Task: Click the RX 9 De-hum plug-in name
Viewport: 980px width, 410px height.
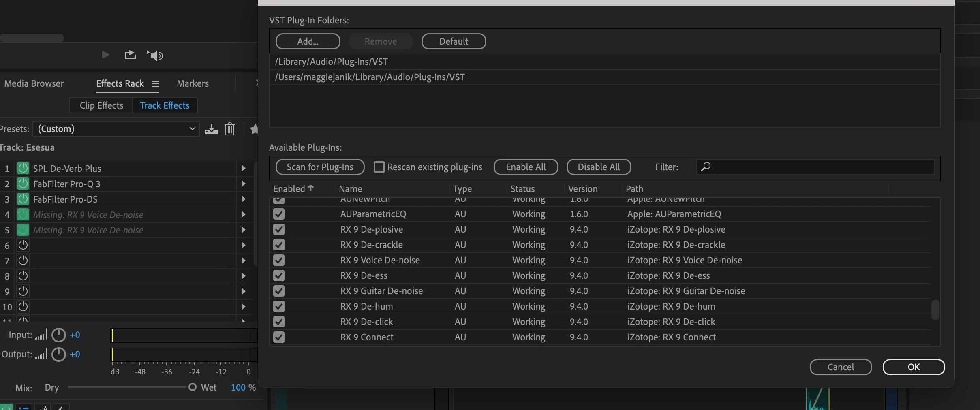Action: coord(366,306)
